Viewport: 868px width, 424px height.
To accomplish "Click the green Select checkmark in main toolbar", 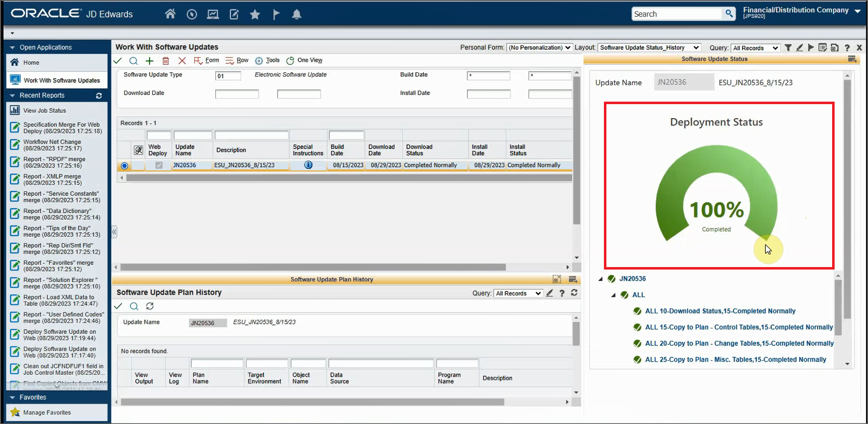I will tap(118, 61).
